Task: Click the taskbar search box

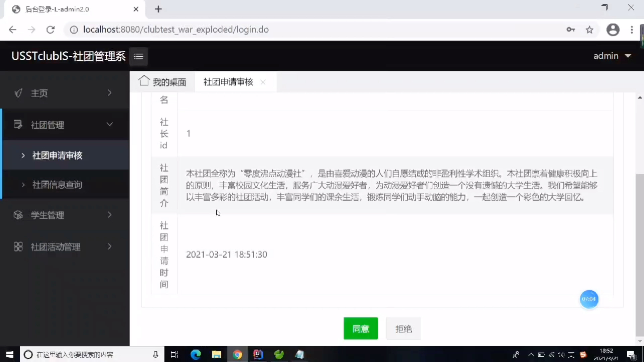Action: click(92, 354)
